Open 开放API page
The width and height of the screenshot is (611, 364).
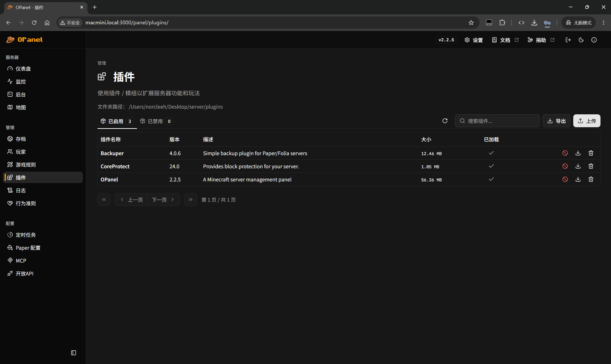tap(43, 274)
